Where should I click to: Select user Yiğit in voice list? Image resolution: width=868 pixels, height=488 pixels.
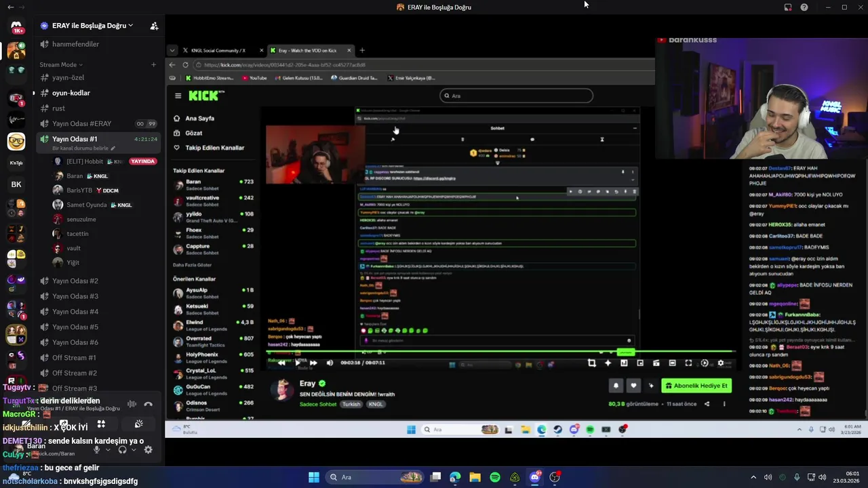pyautogui.click(x=105, y=262)
